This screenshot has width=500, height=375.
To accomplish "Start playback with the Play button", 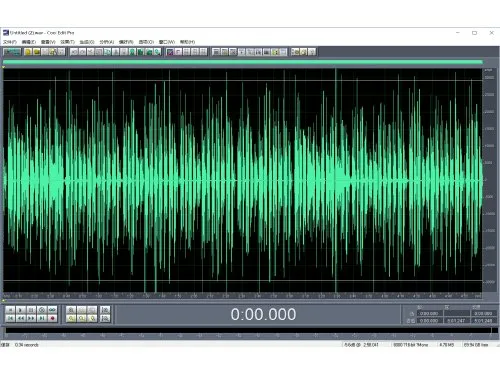I will (20, 310).
